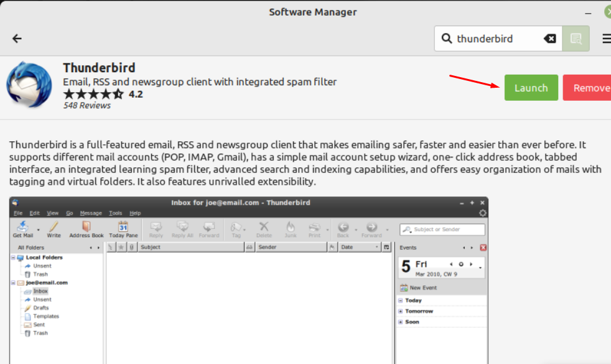Open the Message menu in Thunderbird preview

(91, 213)
